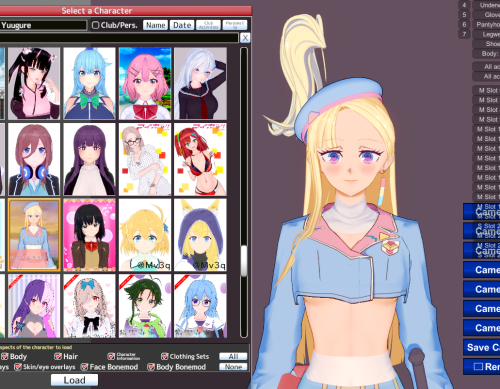Click None to uncheck load options
The width and height of the screenshot is (500, 389).
point(233,367)
